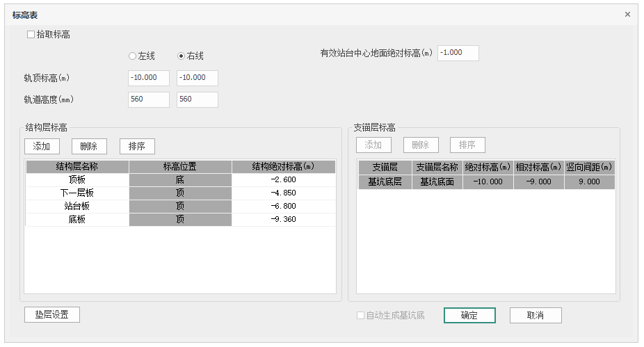Click the right-line 轨道高度 input field
The height and width of the screenshot is (347, 644).
(198, 99)
